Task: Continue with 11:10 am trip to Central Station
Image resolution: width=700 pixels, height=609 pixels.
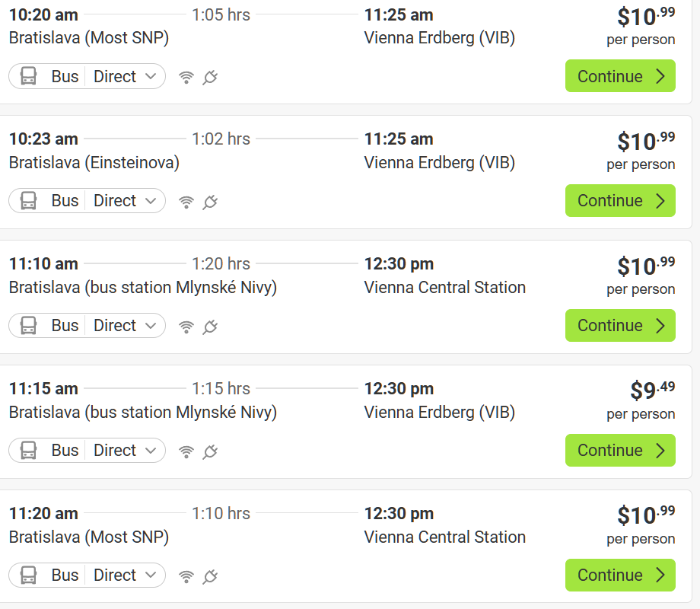Action: (620, 326)
